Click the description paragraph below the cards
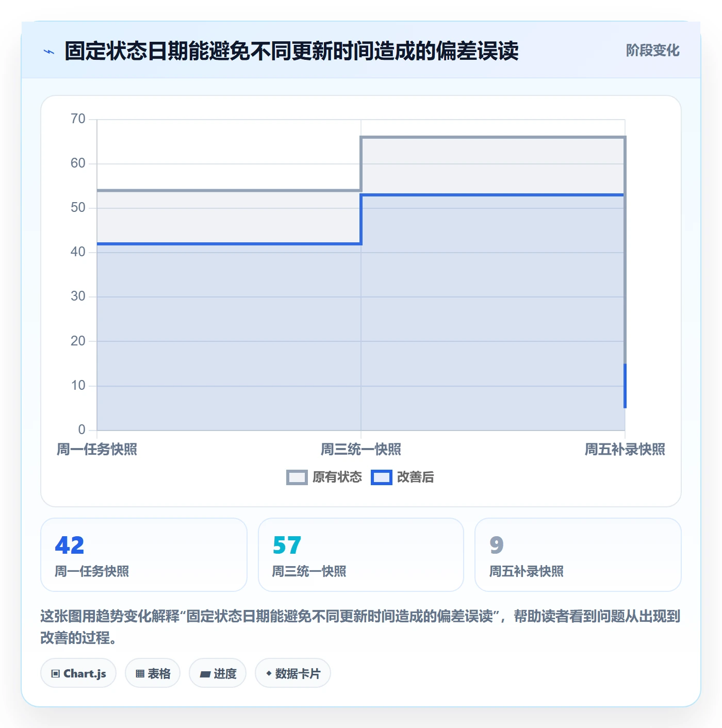This screenshot has height=728, width=722. click(360, 627)
